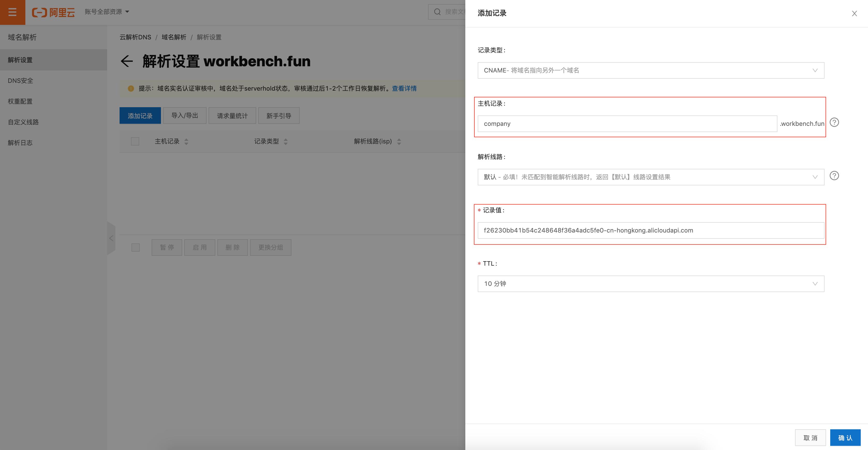The height and width of the screenshot is (450, 868).
Task: Expand the 账号全部资源 dropdown
Action: click(106, 11)
